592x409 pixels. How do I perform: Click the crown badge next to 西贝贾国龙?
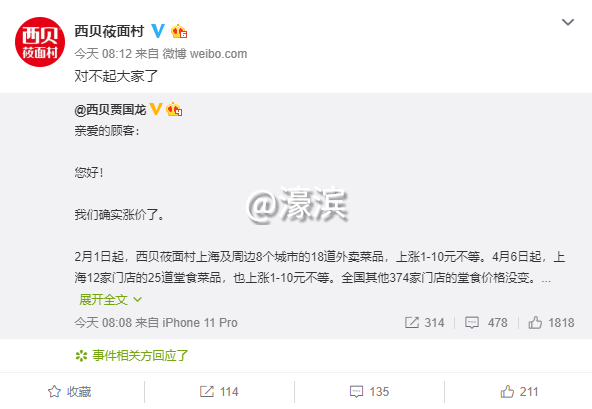tap(174, 110)
